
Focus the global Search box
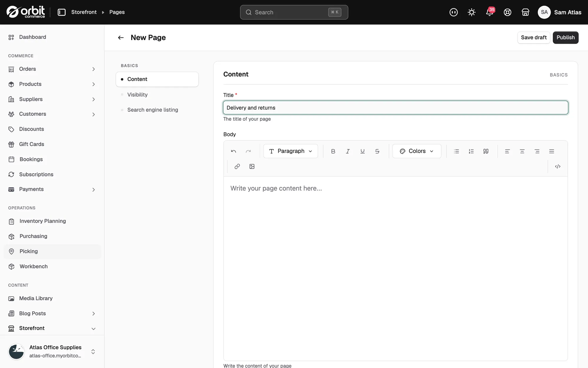(x=294, y=12)
